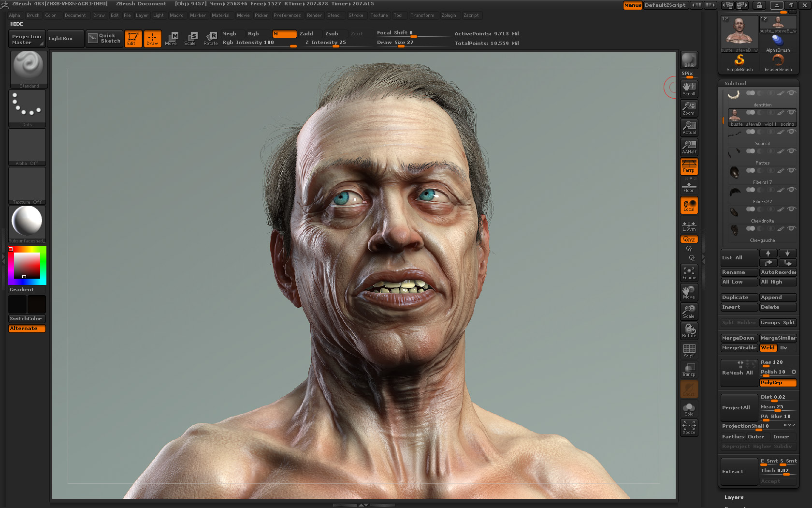Toggle XYZ rotation mode
Viewport: 812px width, 508px height.
689,239
